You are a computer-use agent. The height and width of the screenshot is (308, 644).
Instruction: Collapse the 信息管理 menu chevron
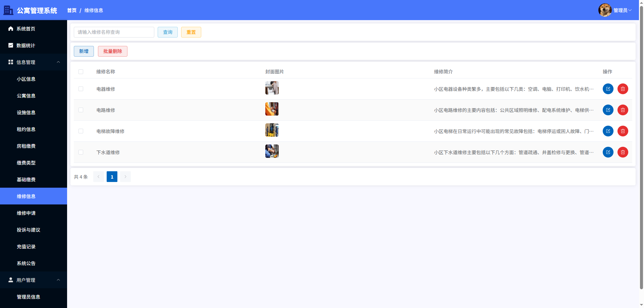click(x=58, y=62)
